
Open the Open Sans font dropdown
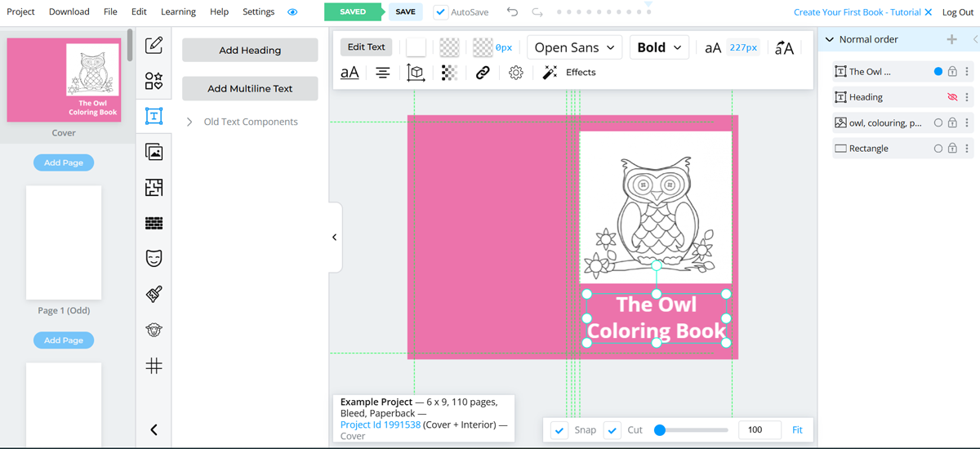(575, 47)
